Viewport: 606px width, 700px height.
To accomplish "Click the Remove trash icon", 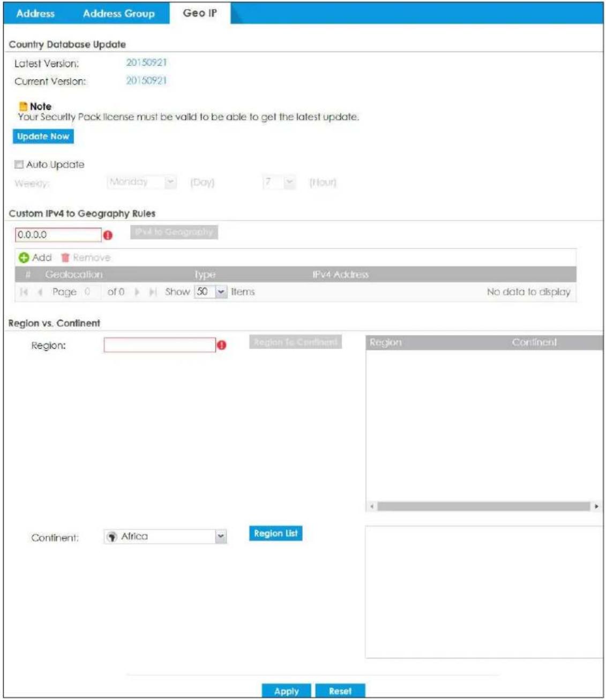I will pyautogui.click(x=65, y=258).
